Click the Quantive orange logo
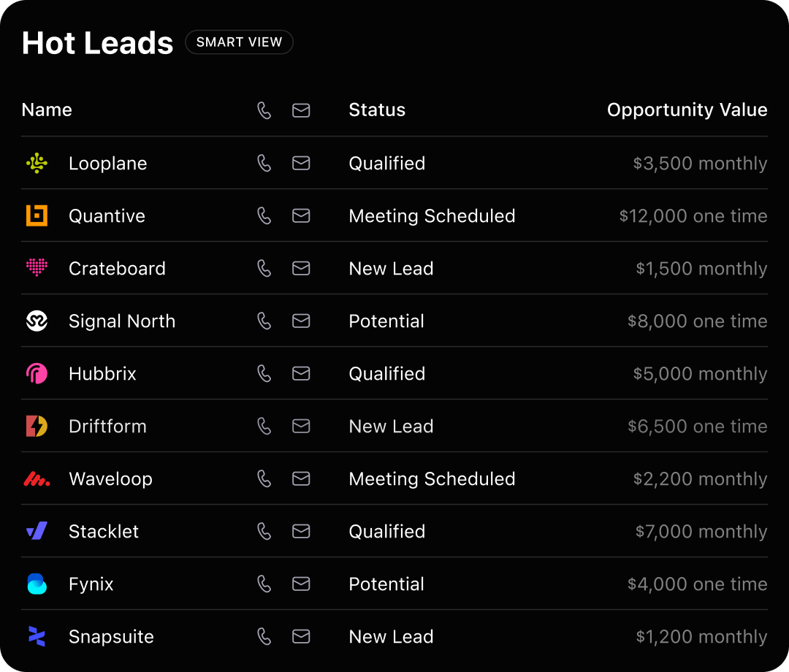This screenshot has height=672, width=789. click(x=37, y=216)
